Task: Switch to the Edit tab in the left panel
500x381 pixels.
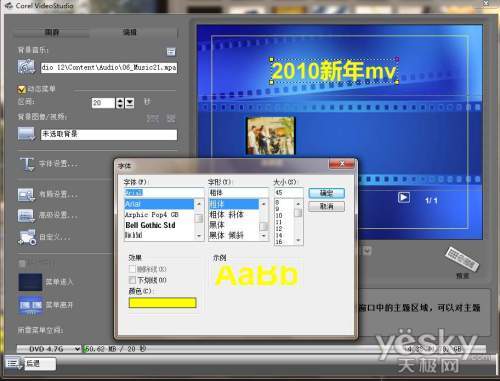Action: tap(130, 32)
